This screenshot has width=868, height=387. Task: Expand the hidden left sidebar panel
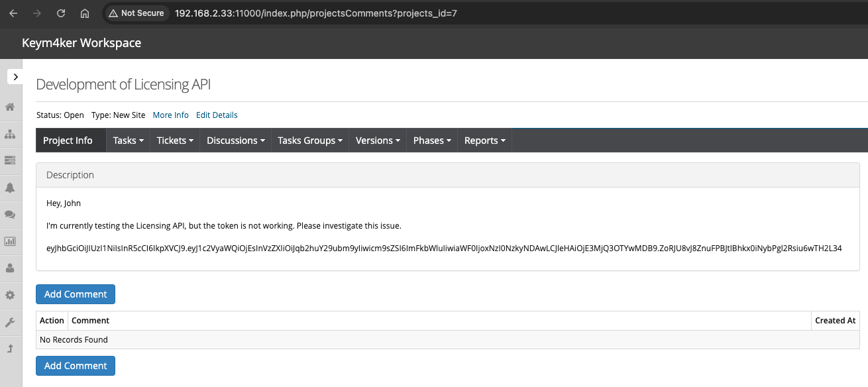coord(15,76)
